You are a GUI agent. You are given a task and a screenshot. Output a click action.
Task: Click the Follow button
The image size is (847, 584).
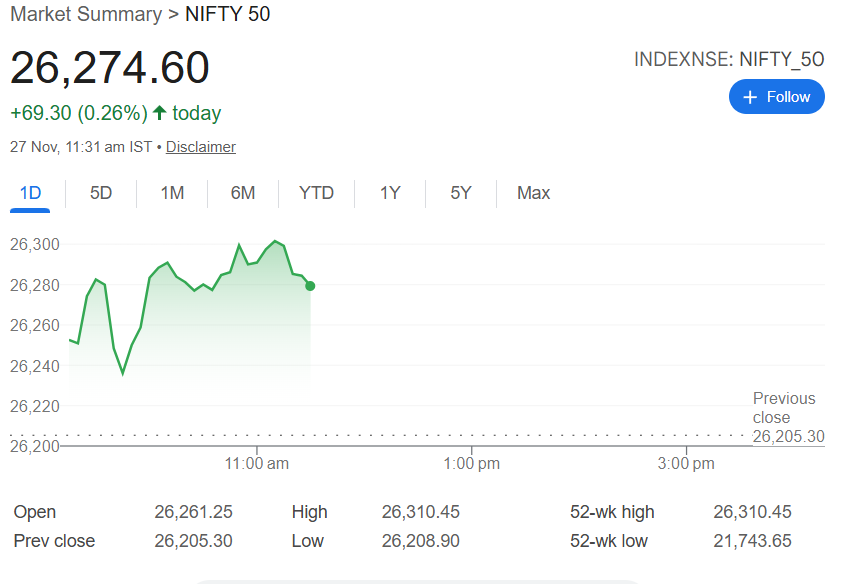point(777,97)
